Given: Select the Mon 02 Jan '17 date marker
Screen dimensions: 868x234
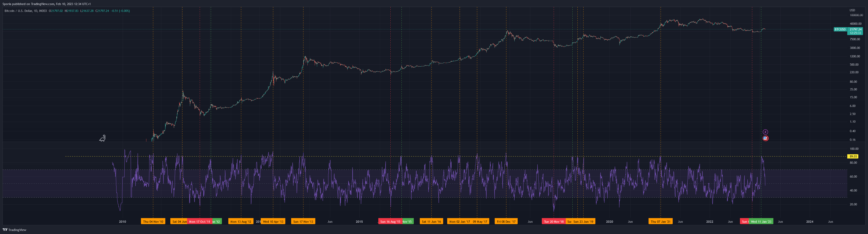Looking at the screenshot, I should (x=459, y=222).
